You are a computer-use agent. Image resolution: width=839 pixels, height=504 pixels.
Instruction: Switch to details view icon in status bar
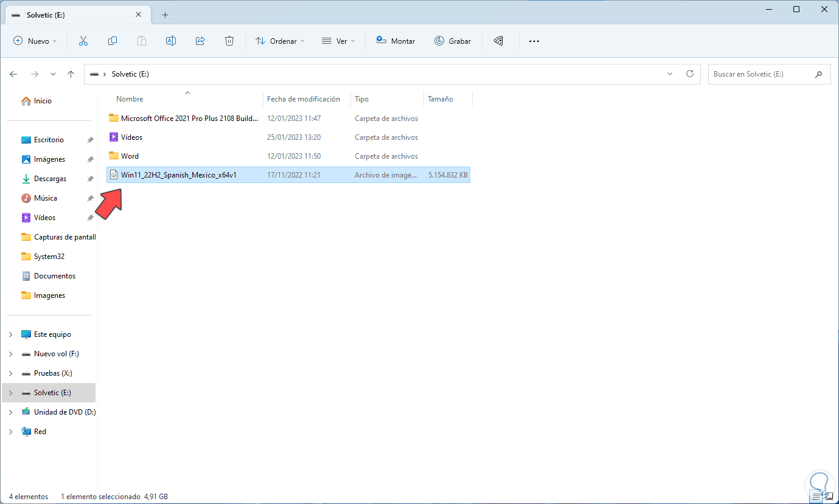tap(816, 497)
